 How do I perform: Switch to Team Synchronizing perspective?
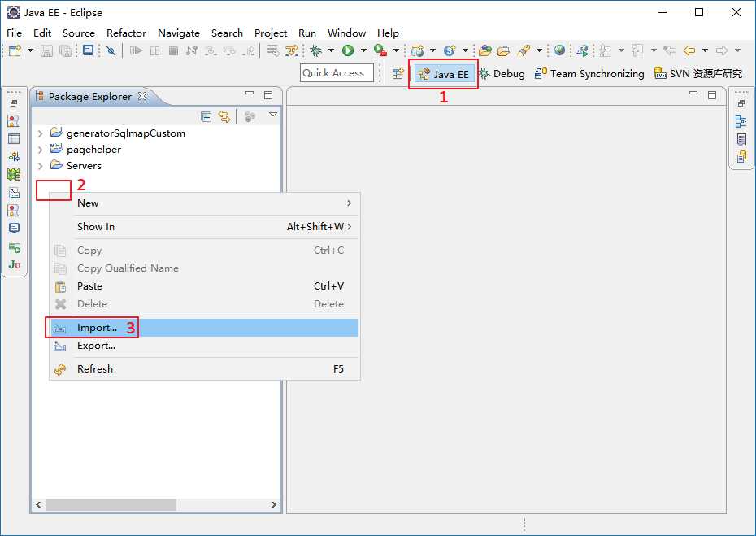coord(589,74)
